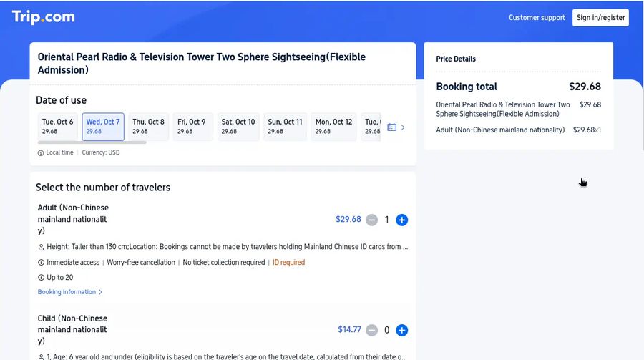Screen dimensions: 644x360
Task: Select Sat, Oct 10 date
Action: 238,127
